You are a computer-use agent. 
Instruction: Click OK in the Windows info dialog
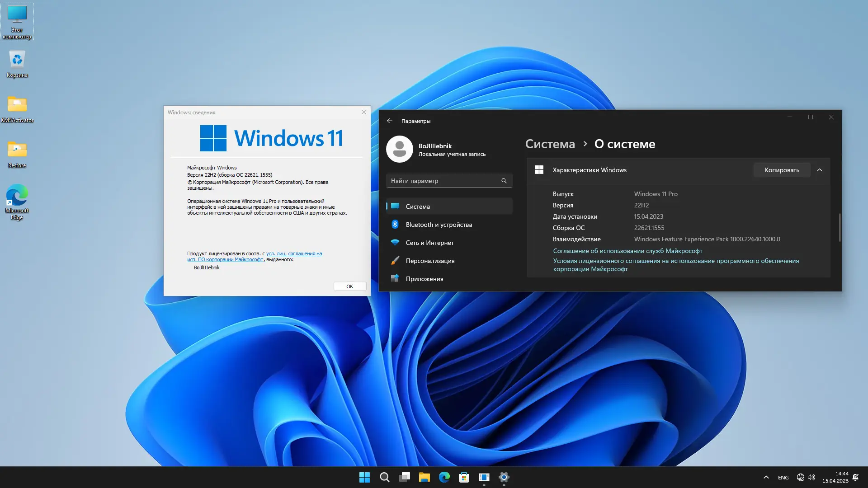tap(349, 286)
